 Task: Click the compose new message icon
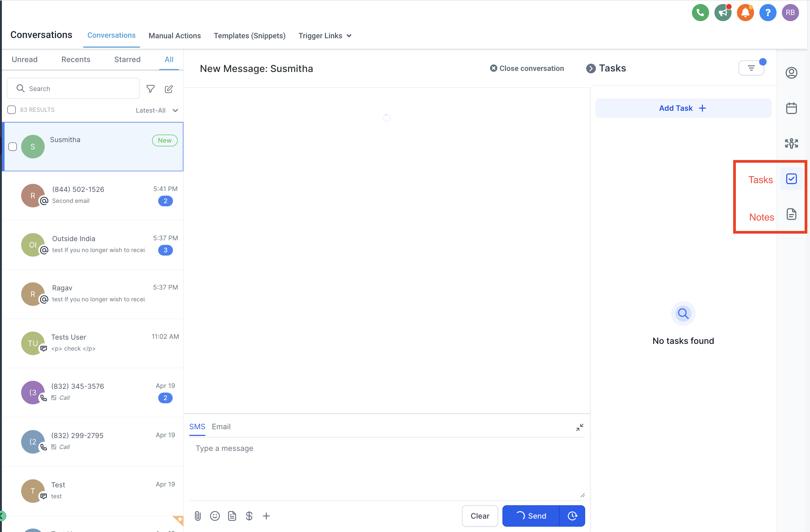tap(168, 89)
